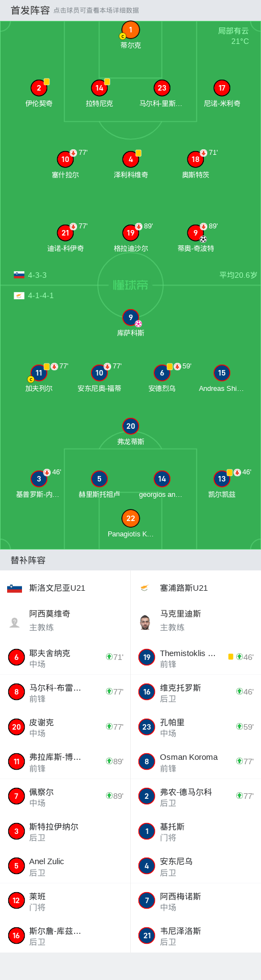Open substitute 皮谢克 number 20 entry
This screenshot has height=980, width=261.
(x=65, y=726)
